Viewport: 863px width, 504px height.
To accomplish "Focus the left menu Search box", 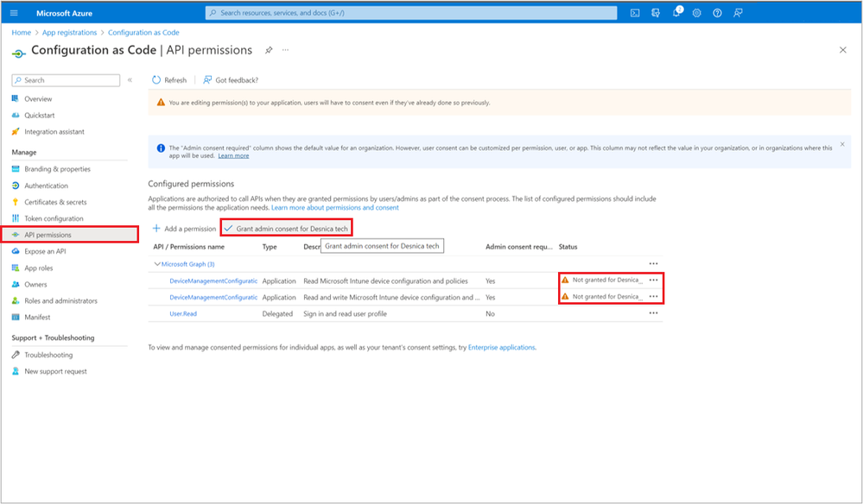I will [66, 80].
